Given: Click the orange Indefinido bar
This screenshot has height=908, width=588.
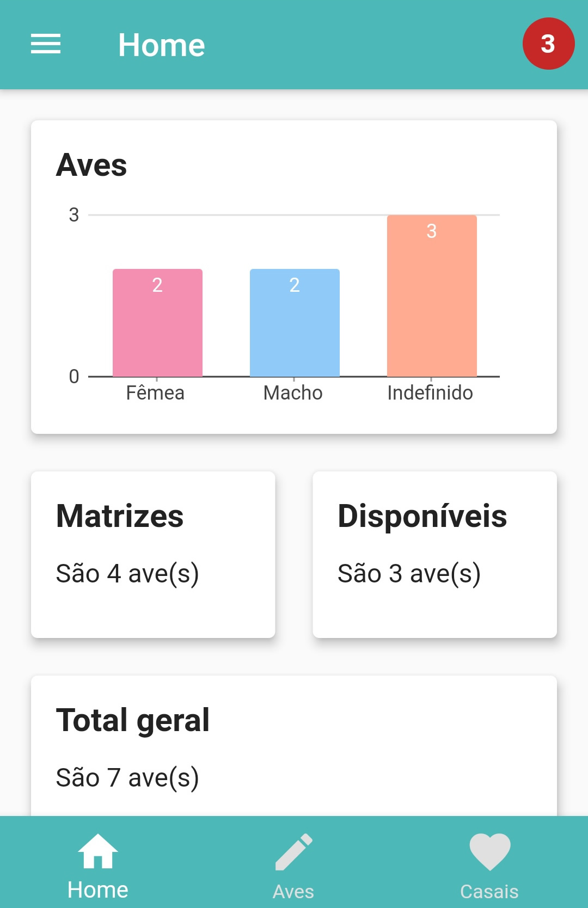Looking at the screenshot, I should 432,296.
